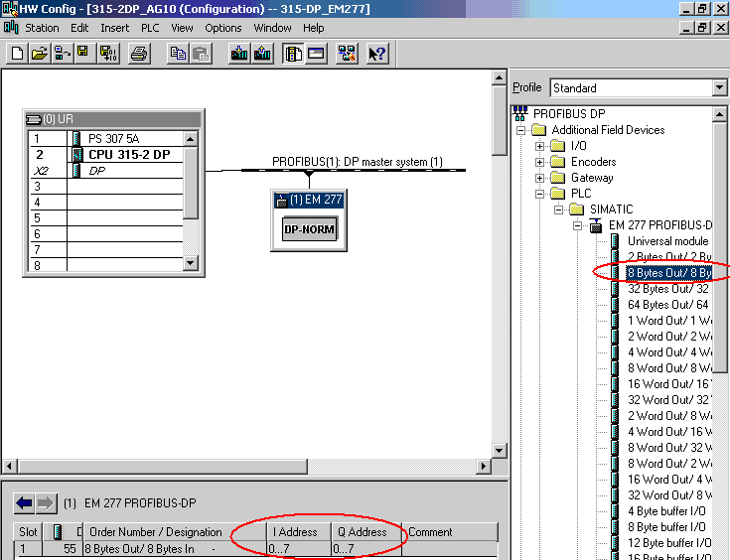Viewport: 730px width, 560px height.
Task: Expand the Encoders folder node
Action: point(540,162)
